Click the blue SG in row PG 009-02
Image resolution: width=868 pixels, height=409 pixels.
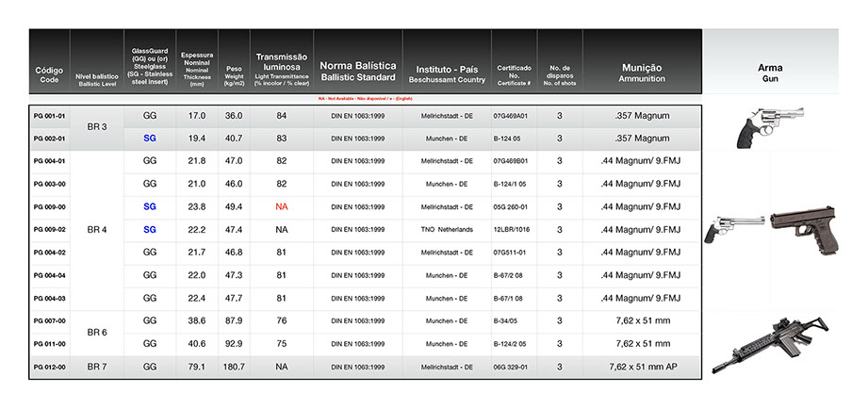point(150,229)
